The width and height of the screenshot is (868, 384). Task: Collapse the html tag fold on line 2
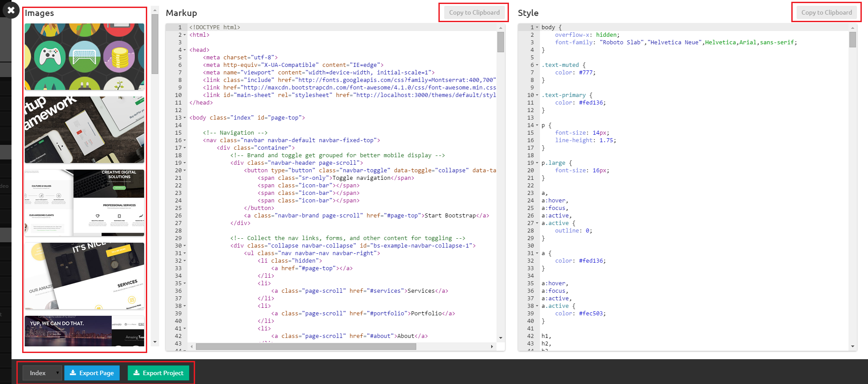click(185, 35)
